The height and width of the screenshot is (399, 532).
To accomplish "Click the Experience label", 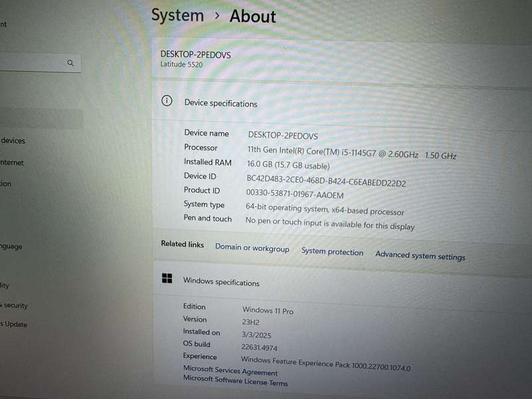I will click(200, 356).
